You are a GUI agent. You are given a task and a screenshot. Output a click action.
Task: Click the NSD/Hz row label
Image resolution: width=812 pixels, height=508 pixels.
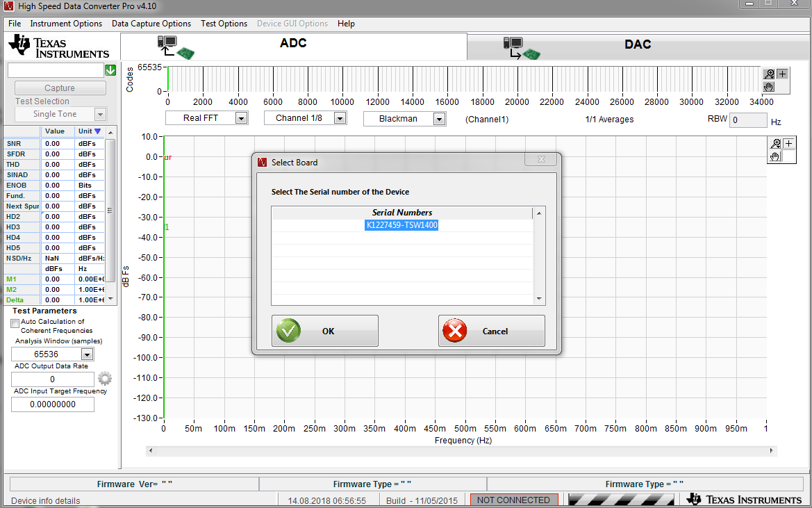click(19, 259)
